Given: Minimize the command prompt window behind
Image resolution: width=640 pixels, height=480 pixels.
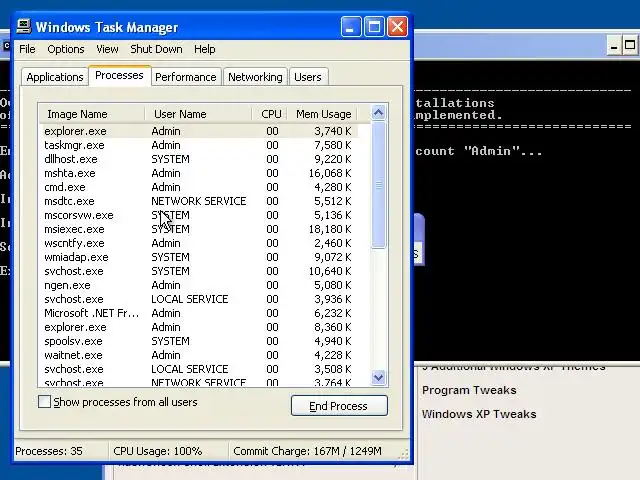Looking at the screenshot, I should (x=613, y=45).
